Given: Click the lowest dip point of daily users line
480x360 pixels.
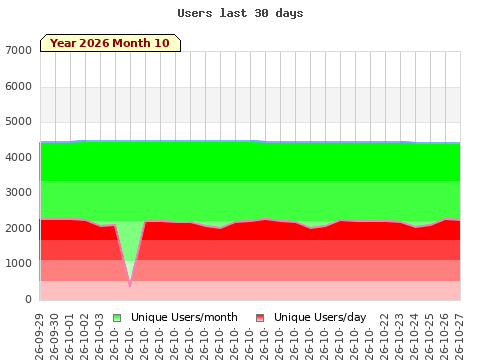Looking at the screenshot, I should coord(130,285).
